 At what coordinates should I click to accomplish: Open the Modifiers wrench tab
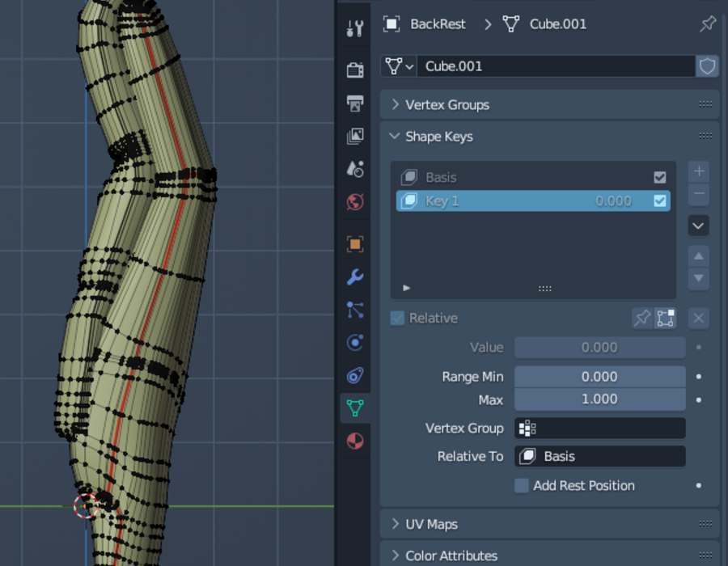coord(355,277)
